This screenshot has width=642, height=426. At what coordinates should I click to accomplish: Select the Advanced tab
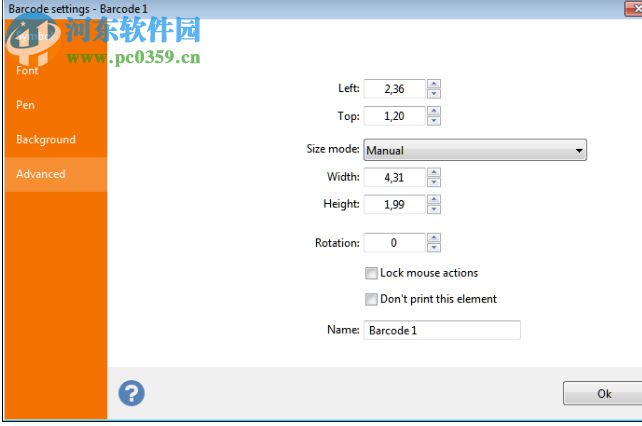pyautogui.click(x=56, y=174)
